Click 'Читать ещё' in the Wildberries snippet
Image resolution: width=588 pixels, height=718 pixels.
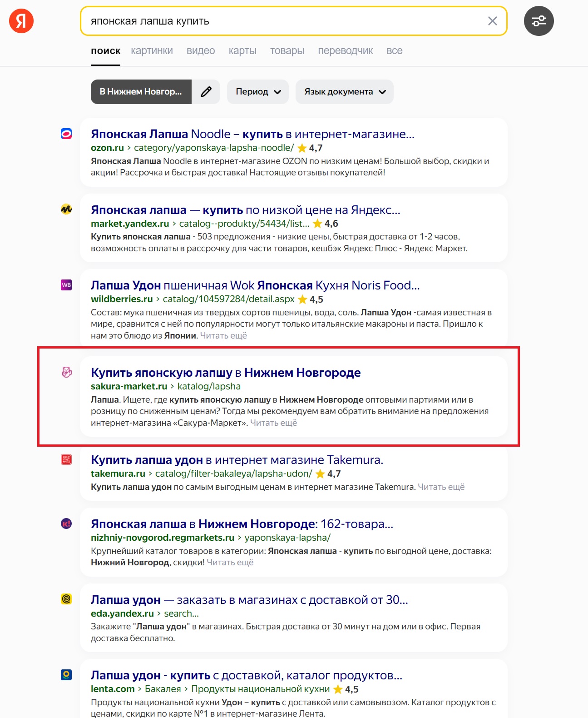223,336
